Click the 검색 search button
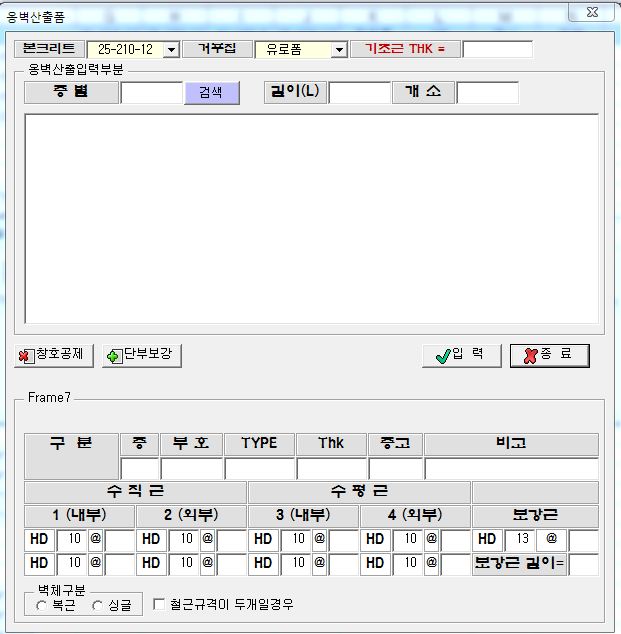Viewport: 621px width, 634px height. click(212, 93)
